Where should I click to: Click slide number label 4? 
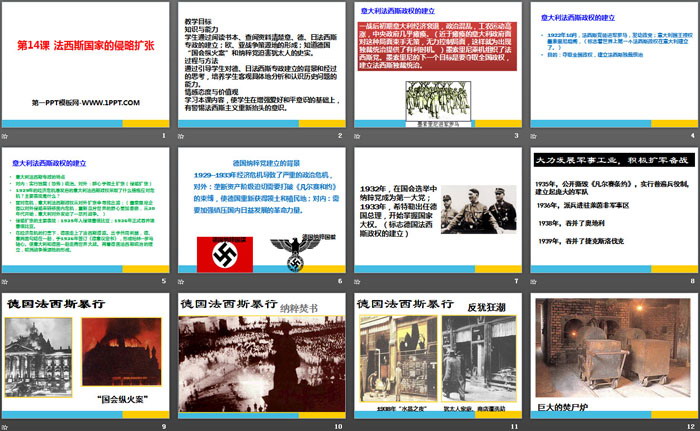click(x=693, y=135)
